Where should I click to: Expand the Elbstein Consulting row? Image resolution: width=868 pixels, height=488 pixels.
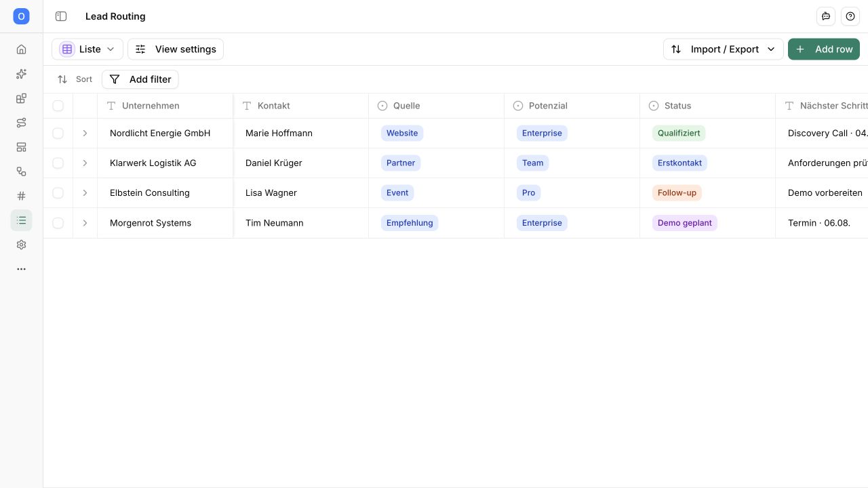pyautogui.click(x=85, y=193)
